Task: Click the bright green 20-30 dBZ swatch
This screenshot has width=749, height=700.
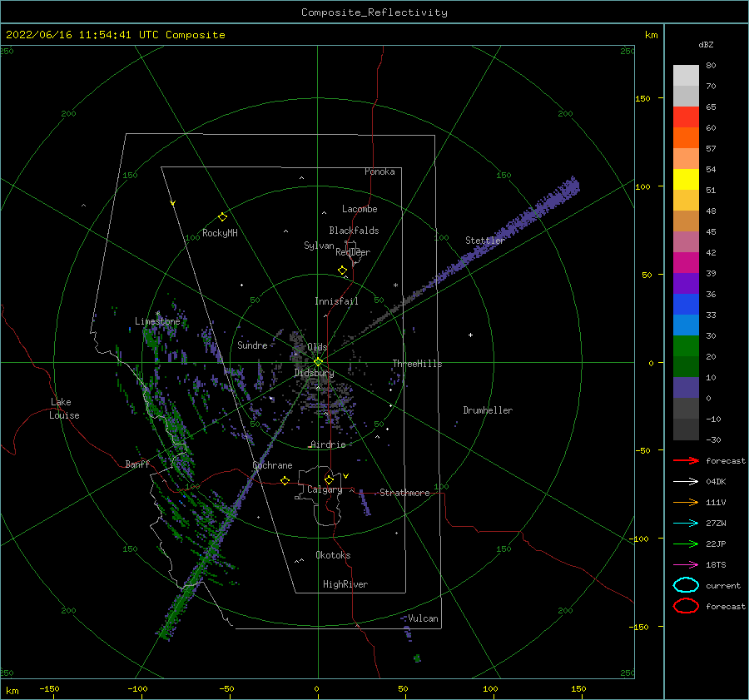Action: 686,345
